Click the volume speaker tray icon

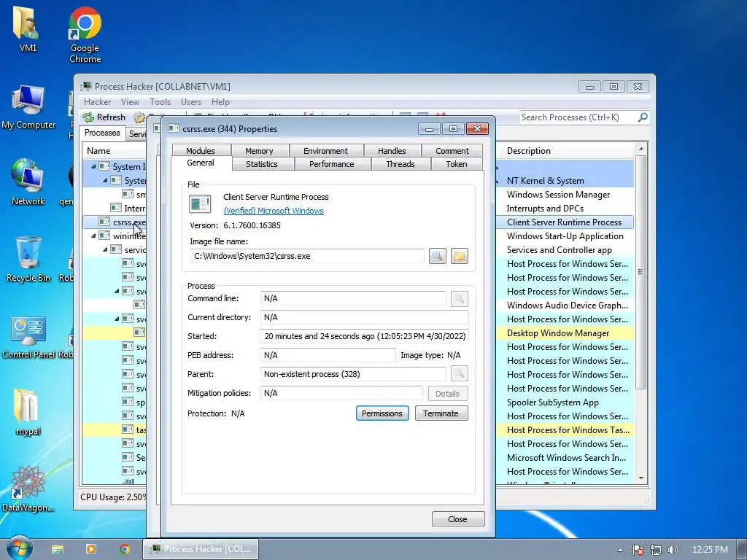673,550
